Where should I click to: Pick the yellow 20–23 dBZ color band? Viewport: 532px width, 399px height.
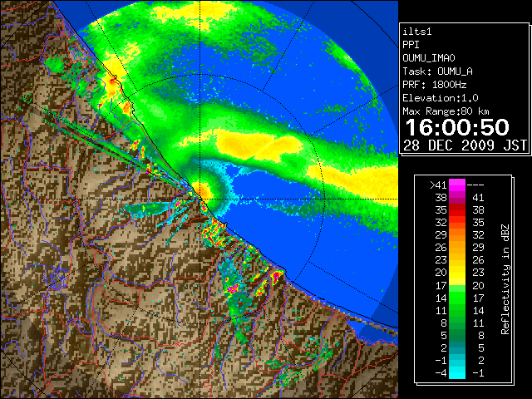pyautogui.click(x=457, y=273)
